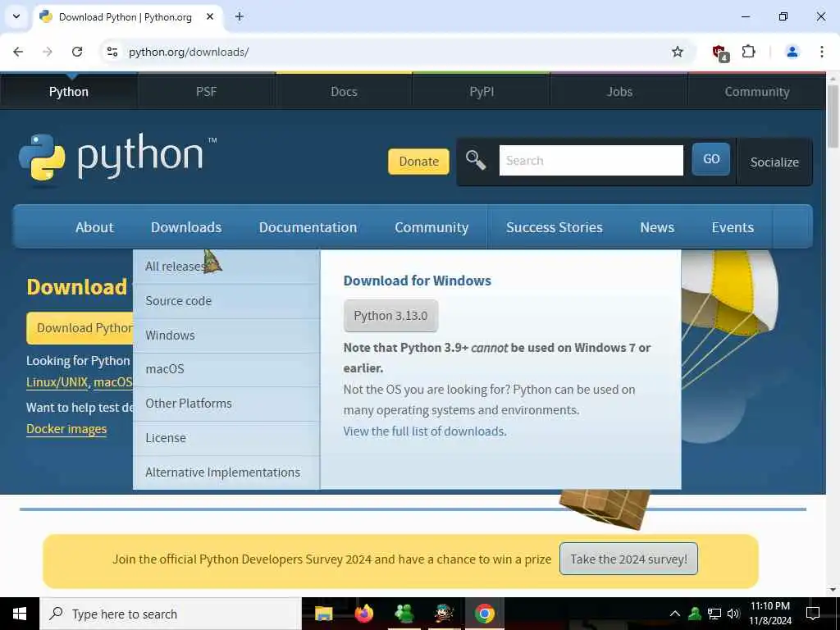Click the GO search button
Image resolution: width=840 pixels, height=630 pixels.
(x=711, y=158)
